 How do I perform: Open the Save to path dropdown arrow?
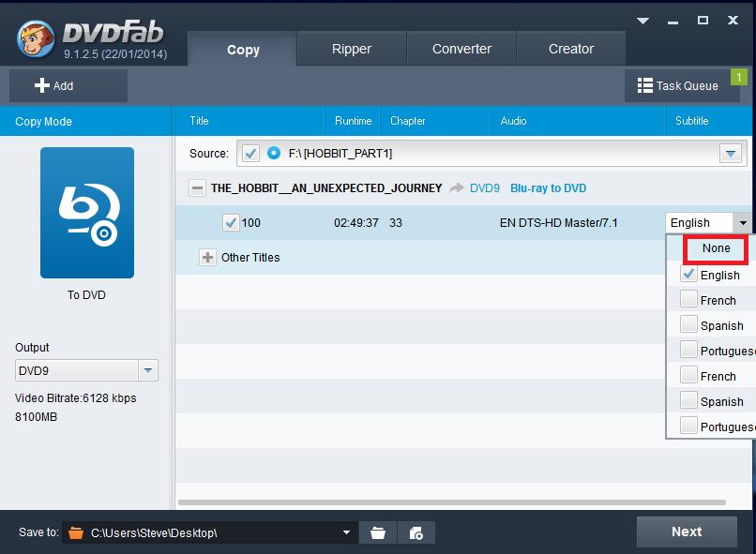pos(346,532)
